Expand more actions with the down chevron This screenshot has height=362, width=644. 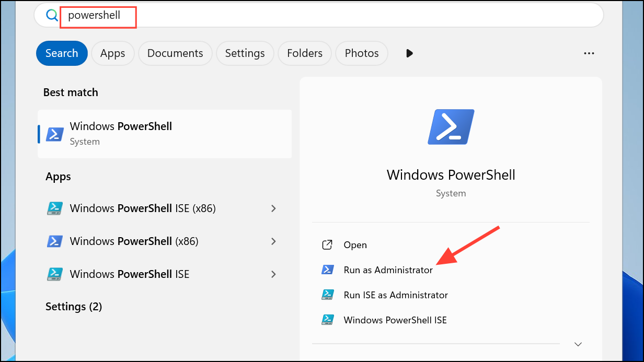578,344
